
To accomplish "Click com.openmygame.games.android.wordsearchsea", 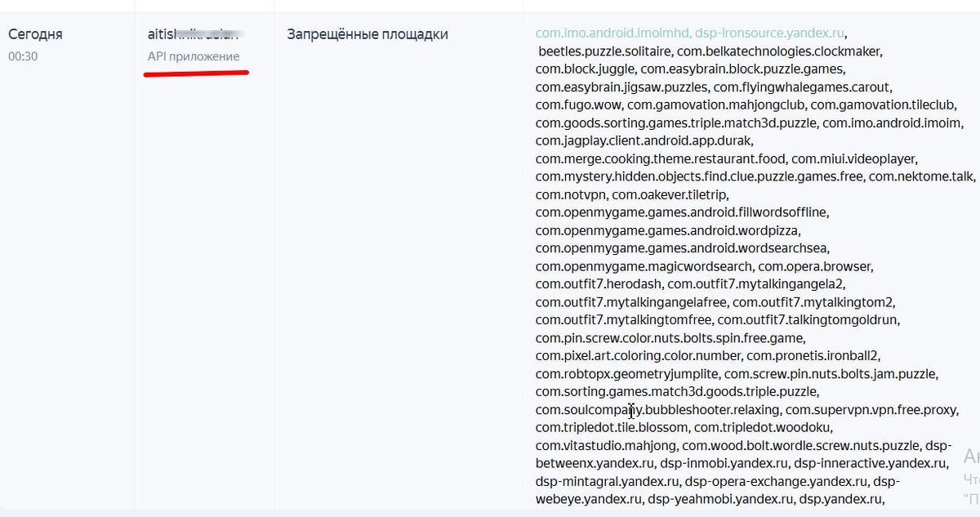I will (680, 248).
